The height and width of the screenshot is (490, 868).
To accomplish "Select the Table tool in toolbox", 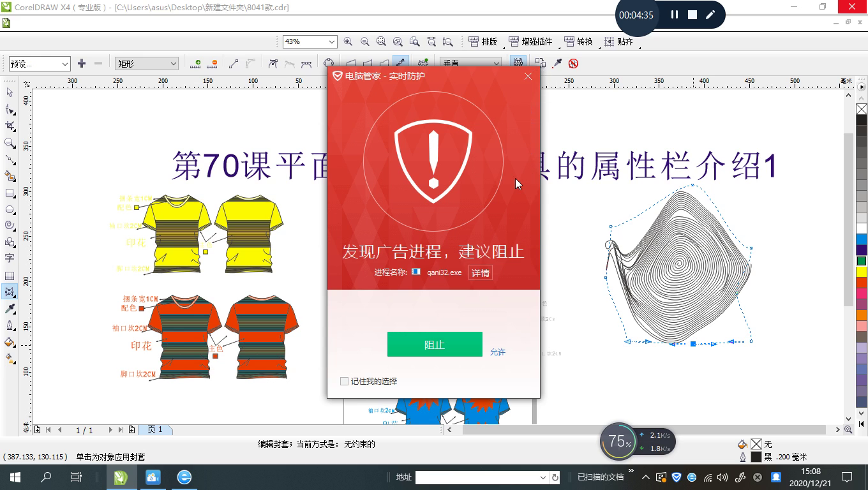I will pos(10,276).
